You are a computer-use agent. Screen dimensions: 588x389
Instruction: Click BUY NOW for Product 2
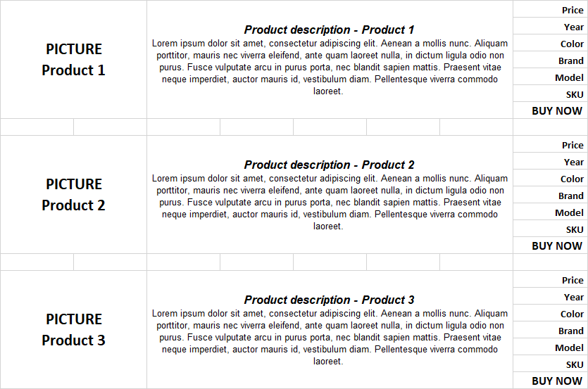point(556,245)
